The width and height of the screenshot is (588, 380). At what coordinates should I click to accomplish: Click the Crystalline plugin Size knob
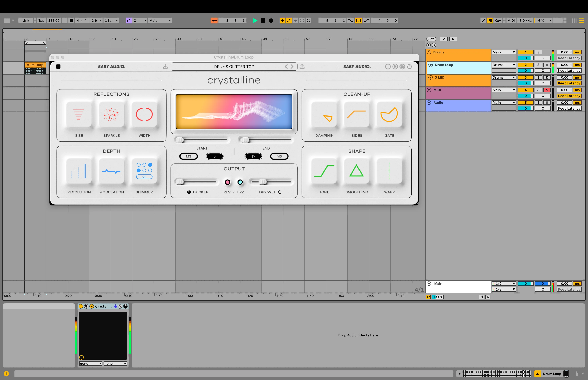pos(79,114)
